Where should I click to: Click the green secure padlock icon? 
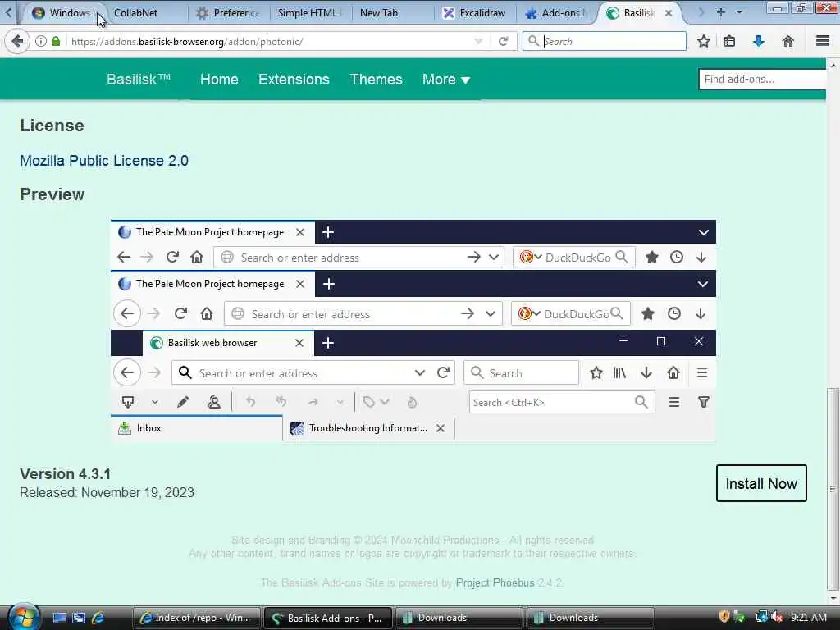[x=56, y=41]
